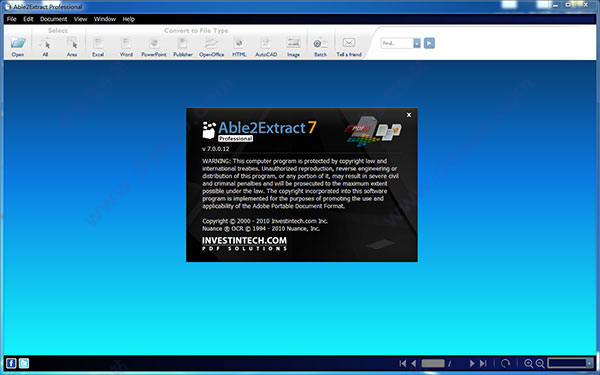Convert to HTML file type
Screen dimensions: 600x375
coord(239,47)
